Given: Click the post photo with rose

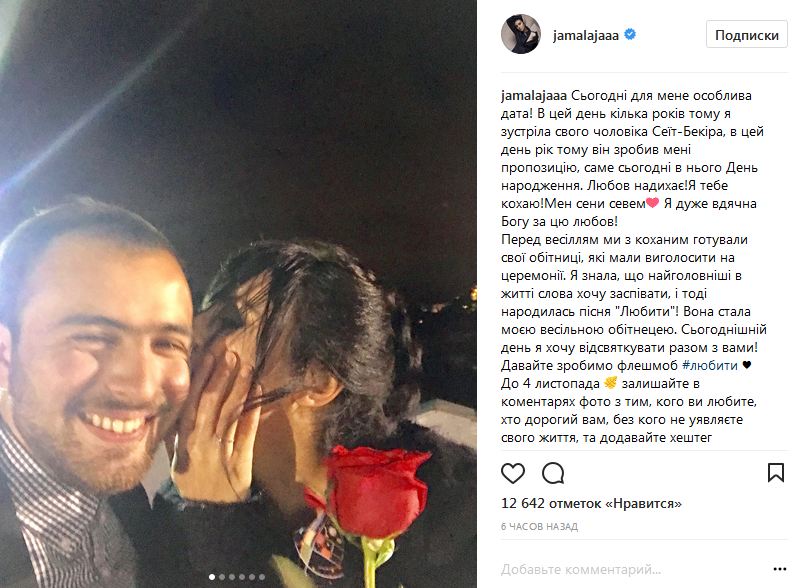Looking at the screenshot, I should click(x=238, y=294).
